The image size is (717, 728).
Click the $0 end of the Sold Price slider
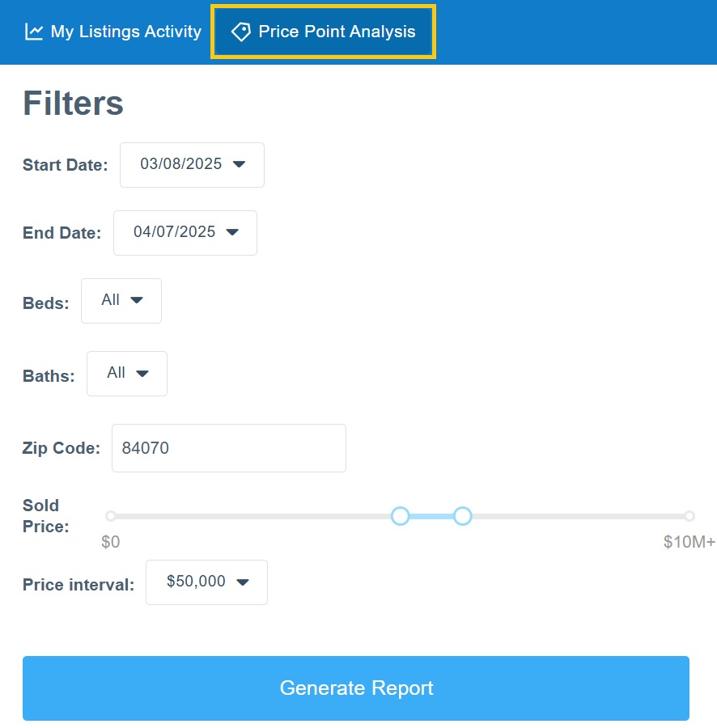[111, 516]
